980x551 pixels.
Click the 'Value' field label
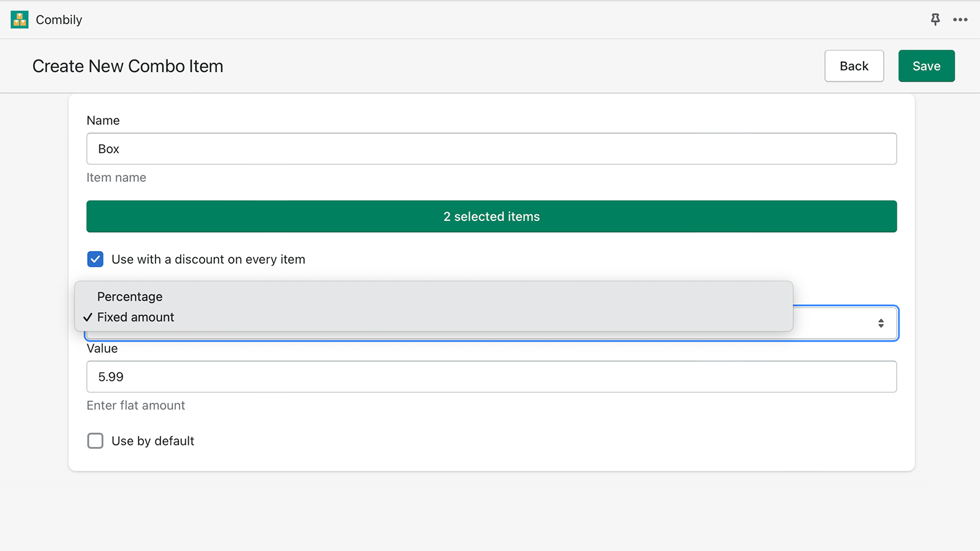click(x=102, y=349)
